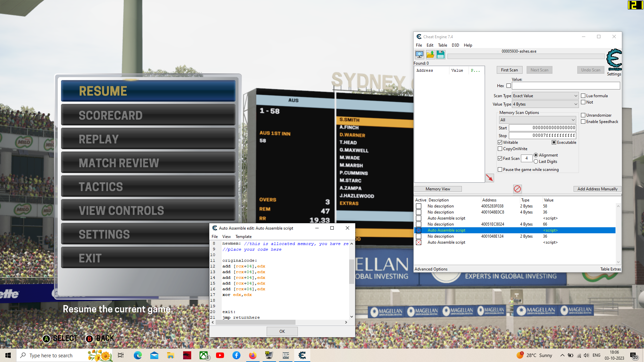Select the Alignment radio button
This screenshot has width=644, height=362.
(536, 155)
